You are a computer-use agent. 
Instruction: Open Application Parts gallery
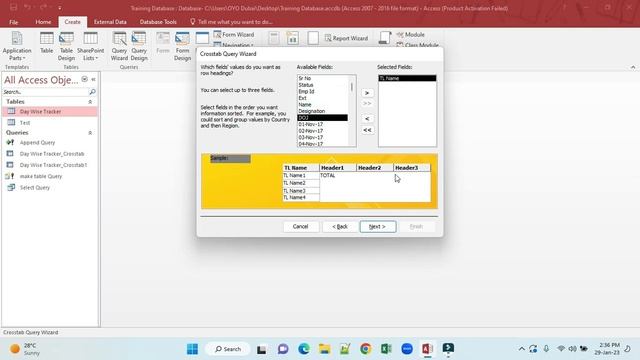[x=17, y=46]
